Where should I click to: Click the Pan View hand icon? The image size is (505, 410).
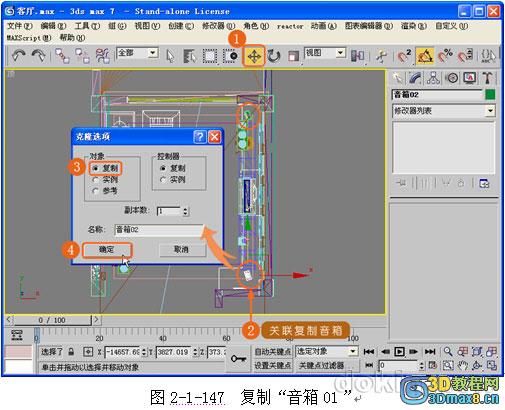(x=462, y=365)
